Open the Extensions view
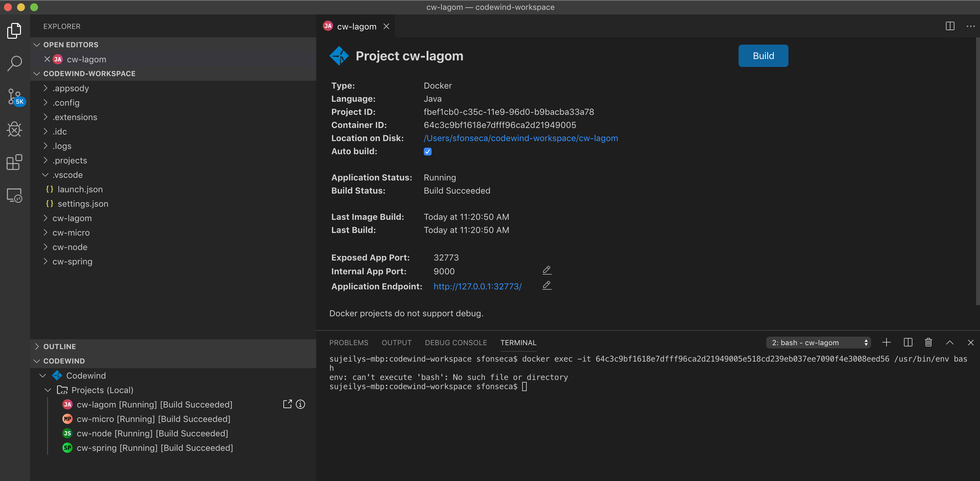The image size is (980, 481). click(x=14, y=162)
